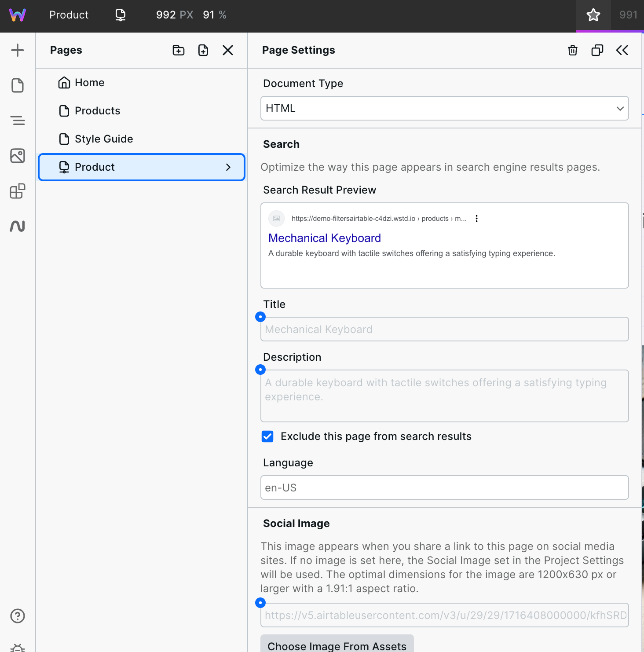Delete the page via trash icon
644x652 pixels.
coord(572,50)
